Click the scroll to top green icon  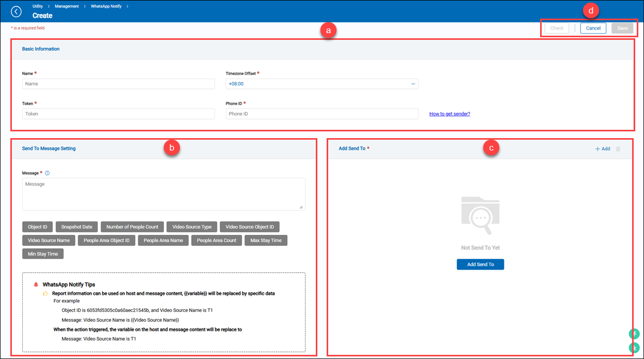634,334
